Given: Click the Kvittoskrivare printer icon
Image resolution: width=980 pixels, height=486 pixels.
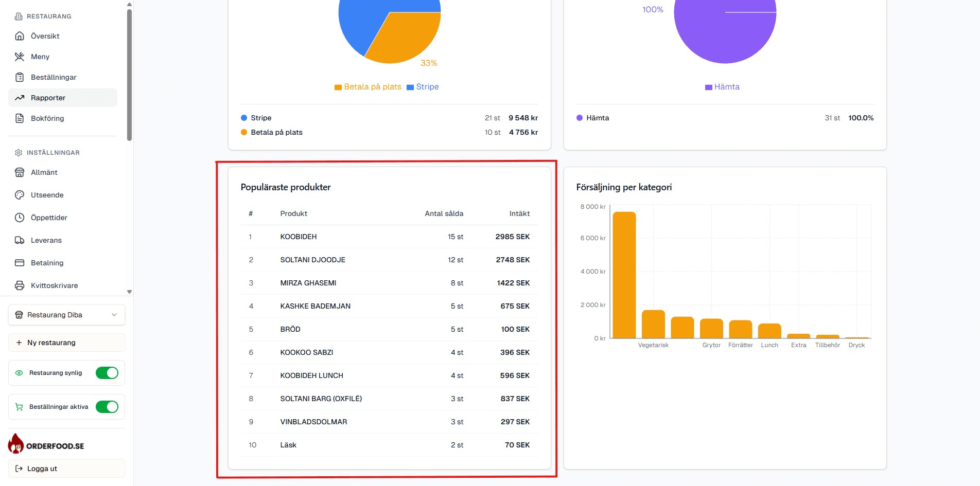Looking at the screenshot, I should pos(19,285).
